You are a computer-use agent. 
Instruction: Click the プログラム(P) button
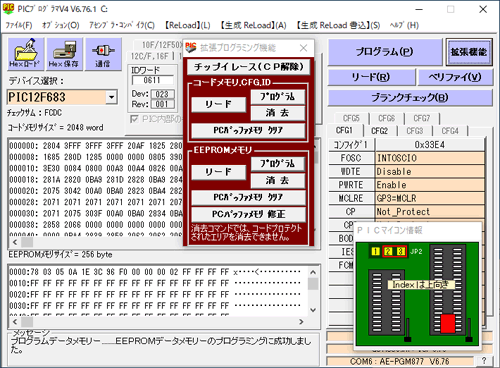pyautogui.click(x=385, y=52)
